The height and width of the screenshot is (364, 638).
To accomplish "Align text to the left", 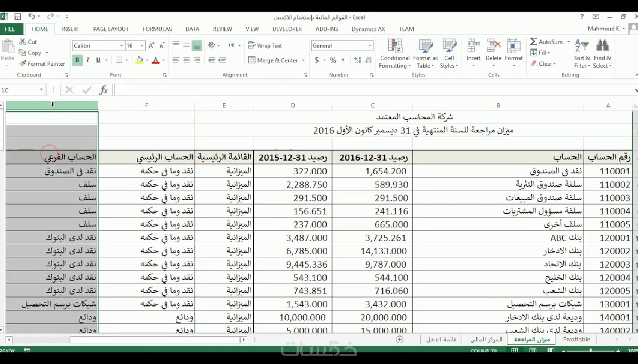I will pos(176,60).
